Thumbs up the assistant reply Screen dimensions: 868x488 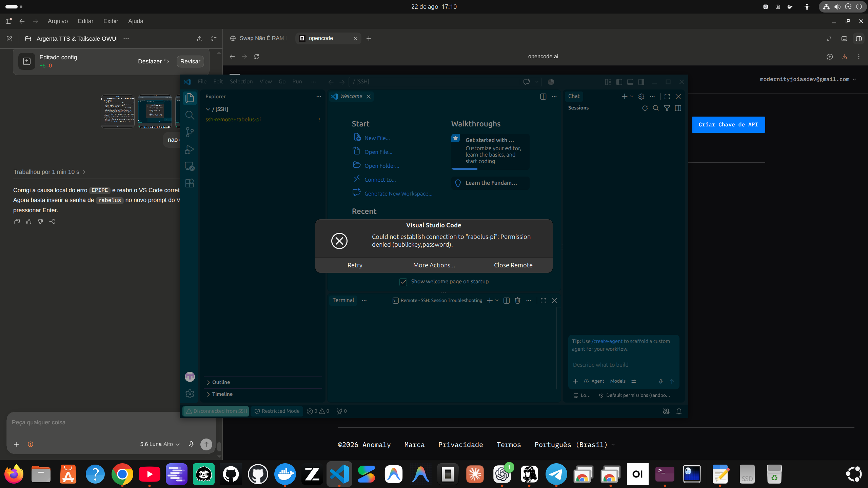click(29, 222)
